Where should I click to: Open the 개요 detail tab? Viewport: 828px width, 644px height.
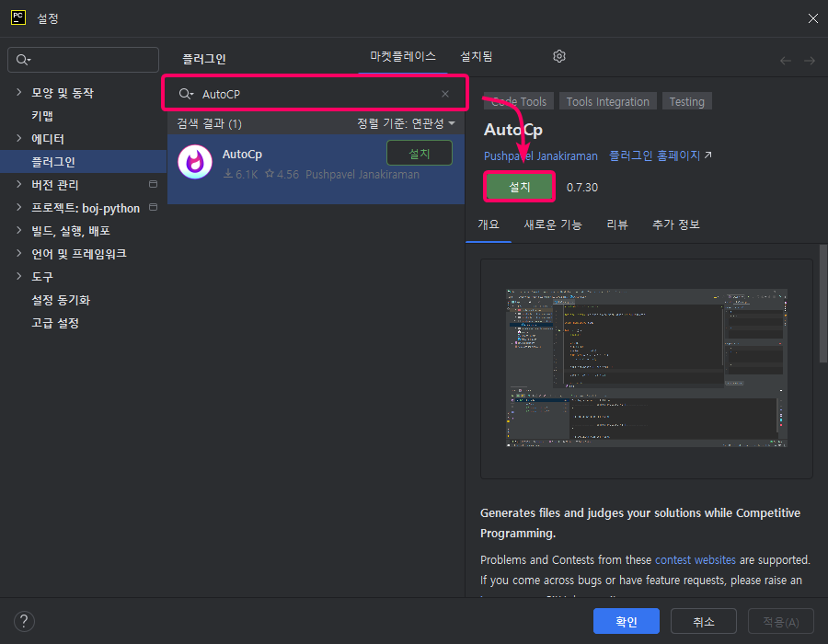coord(488,224)
